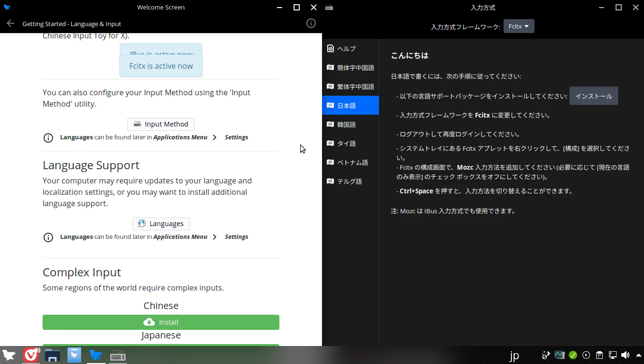Select the 日本語 sidebar tab
Image resolution: width=644 pixels, height=364 pixels.
click(350, 105)
